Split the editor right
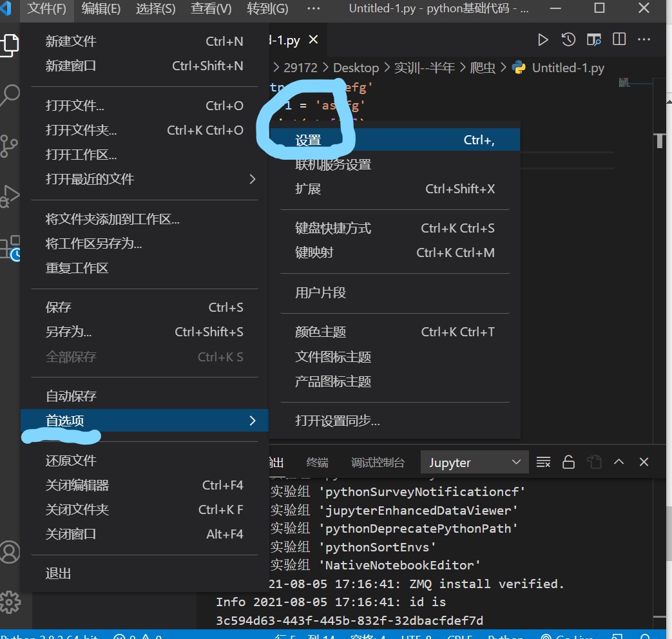The height and width of the screenshot is (639, 672). click(x=619, y=40)
